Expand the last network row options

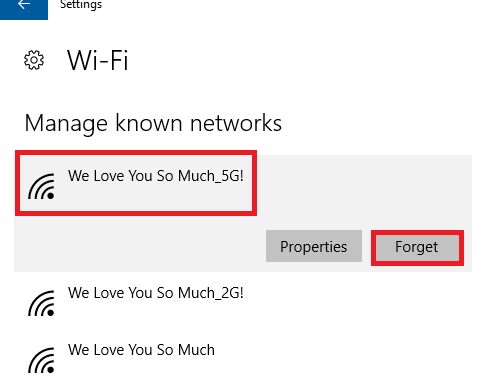243,357
